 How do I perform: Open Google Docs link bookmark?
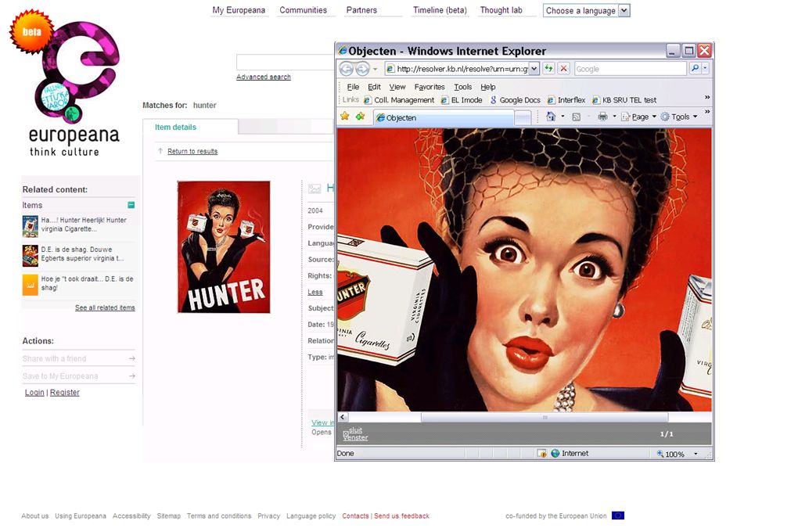pyautogui.click(x=515, y=100)
